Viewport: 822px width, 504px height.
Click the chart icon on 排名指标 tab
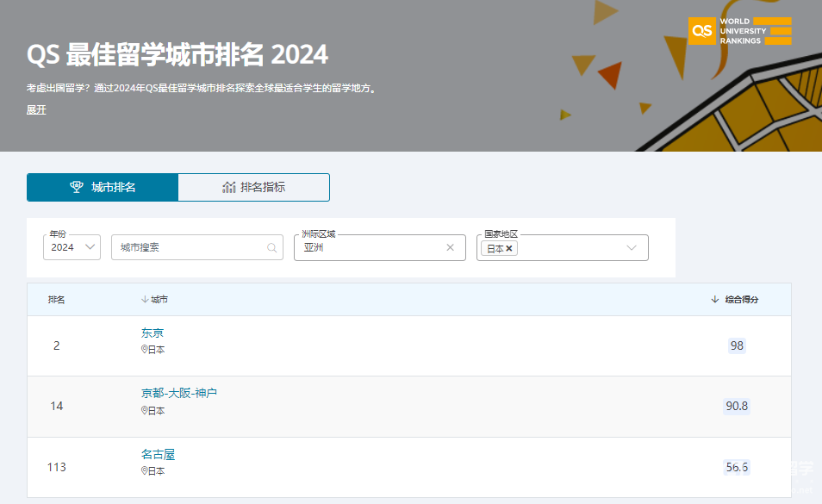(228, 187)
